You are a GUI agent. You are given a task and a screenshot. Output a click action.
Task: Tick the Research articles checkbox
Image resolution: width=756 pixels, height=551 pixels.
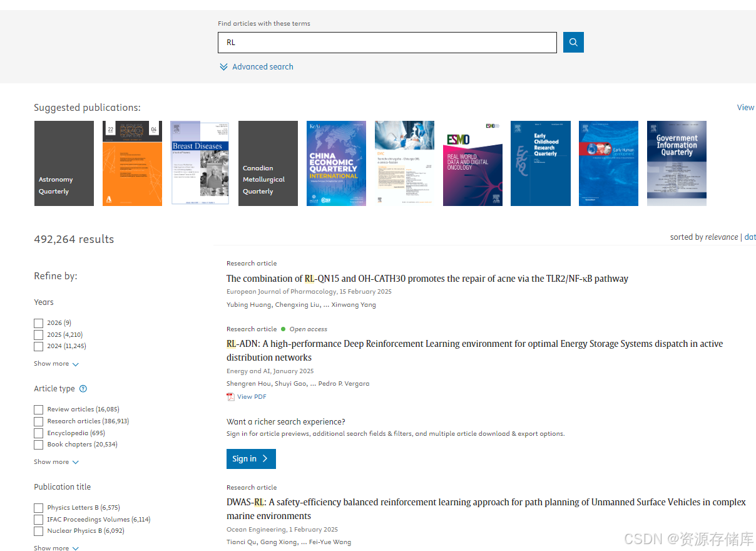pyautogui.click(x=39, y=421)
